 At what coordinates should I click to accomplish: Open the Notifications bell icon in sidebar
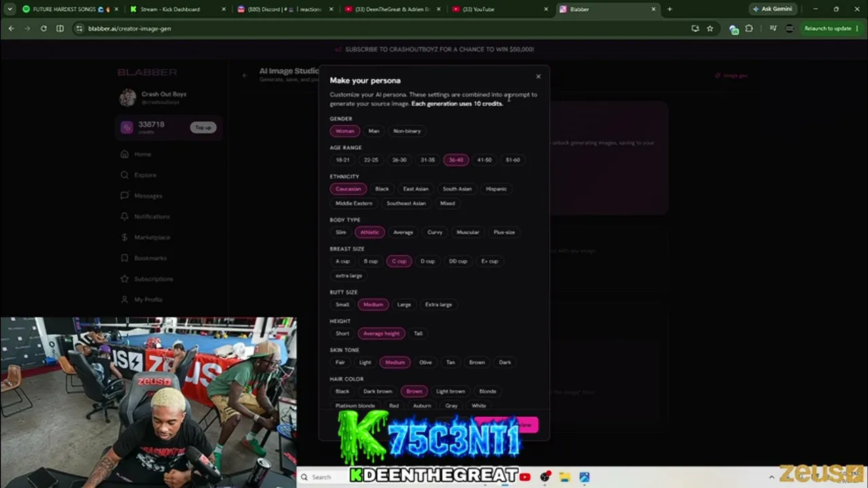[125, 217]
